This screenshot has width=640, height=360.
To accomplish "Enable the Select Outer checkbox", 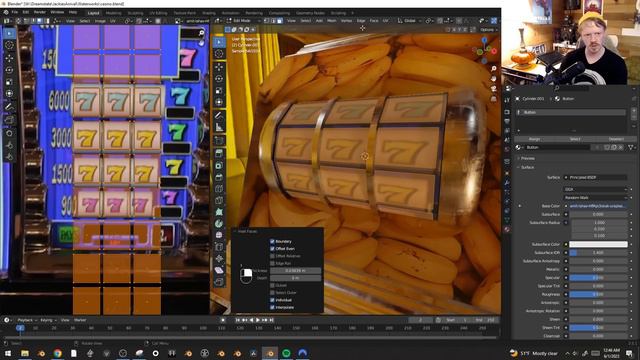I will pos(272,293).
